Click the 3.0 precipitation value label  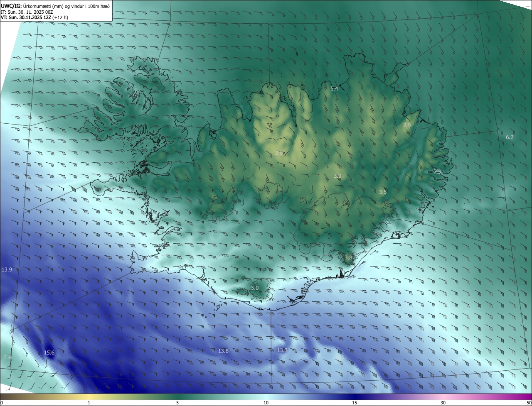coord(337,176)
